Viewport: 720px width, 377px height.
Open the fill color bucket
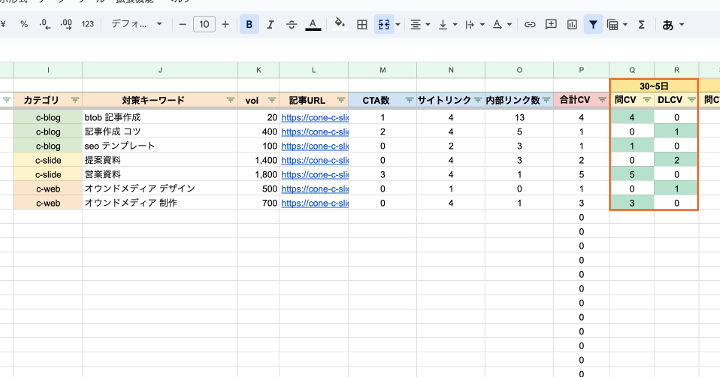pyautogui.click(x=340, y=24)
